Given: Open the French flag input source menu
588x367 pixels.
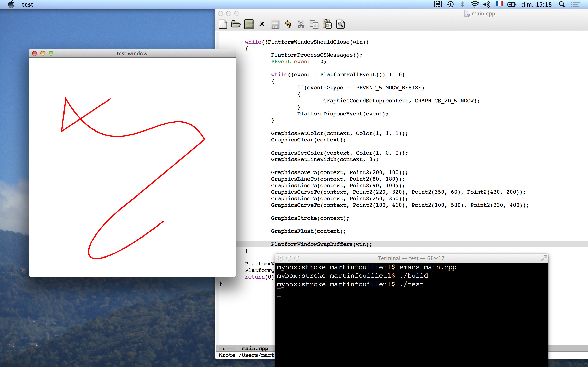Looking at the screenshot, I should click(x=499, y=4).
